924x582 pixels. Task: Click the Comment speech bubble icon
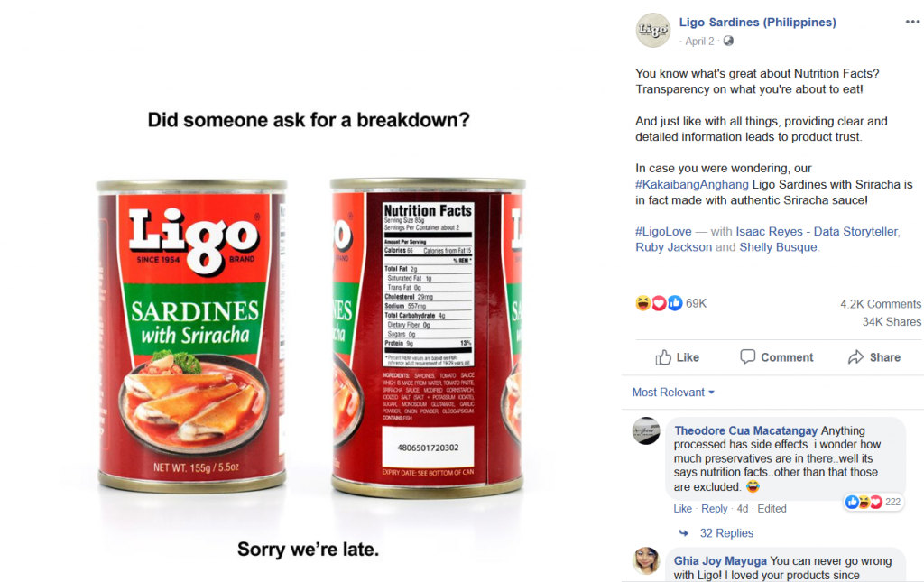coord(747,356)
